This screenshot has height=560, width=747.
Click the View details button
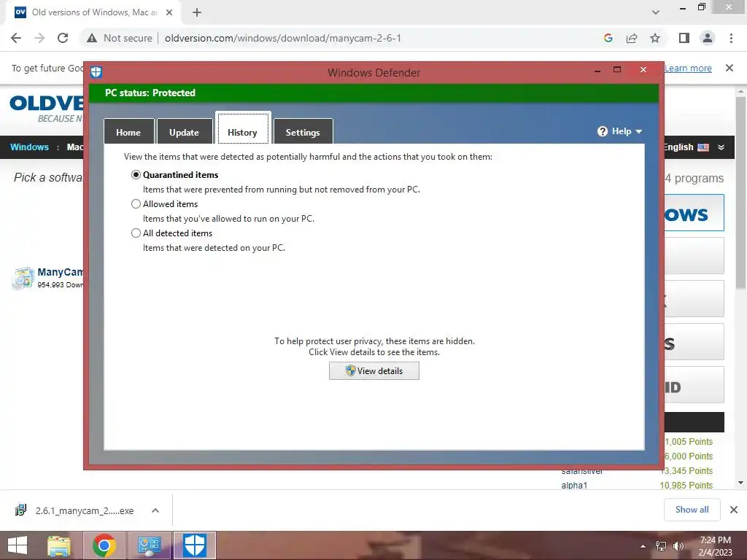coord(374,371)
